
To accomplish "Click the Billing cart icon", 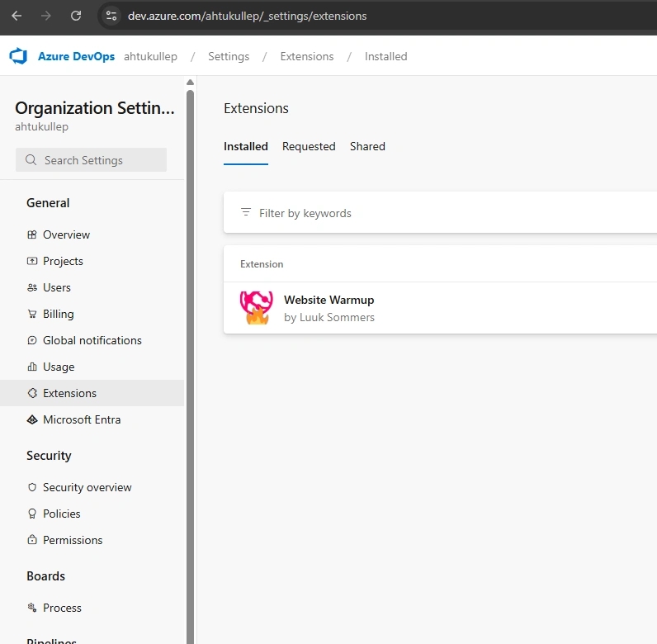I will 32,314.
